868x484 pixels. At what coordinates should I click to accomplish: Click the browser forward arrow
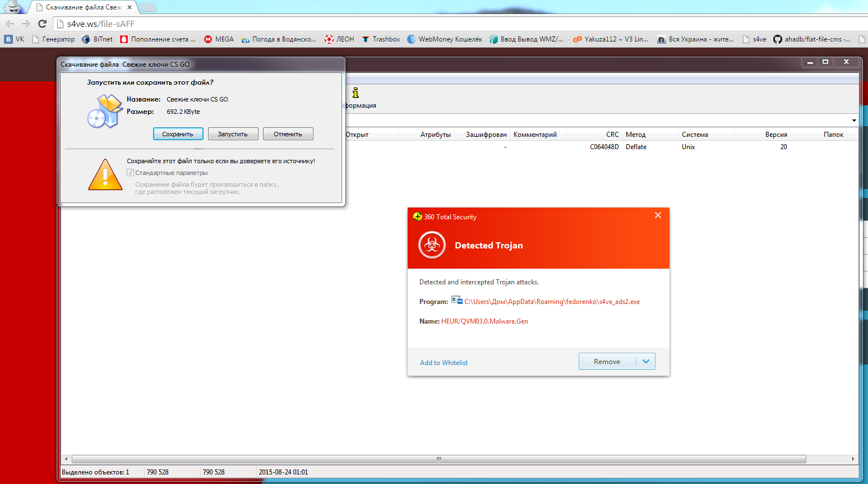[26, 24]
